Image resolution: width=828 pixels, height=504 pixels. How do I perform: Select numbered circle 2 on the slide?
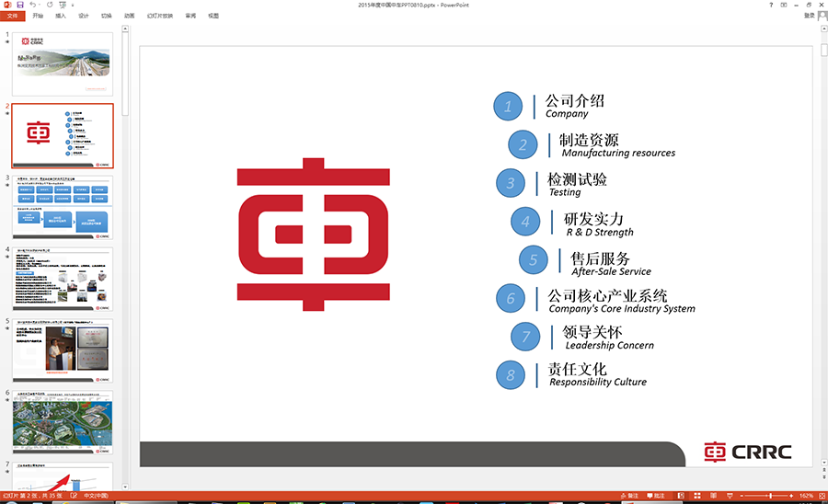coord(523,144)
